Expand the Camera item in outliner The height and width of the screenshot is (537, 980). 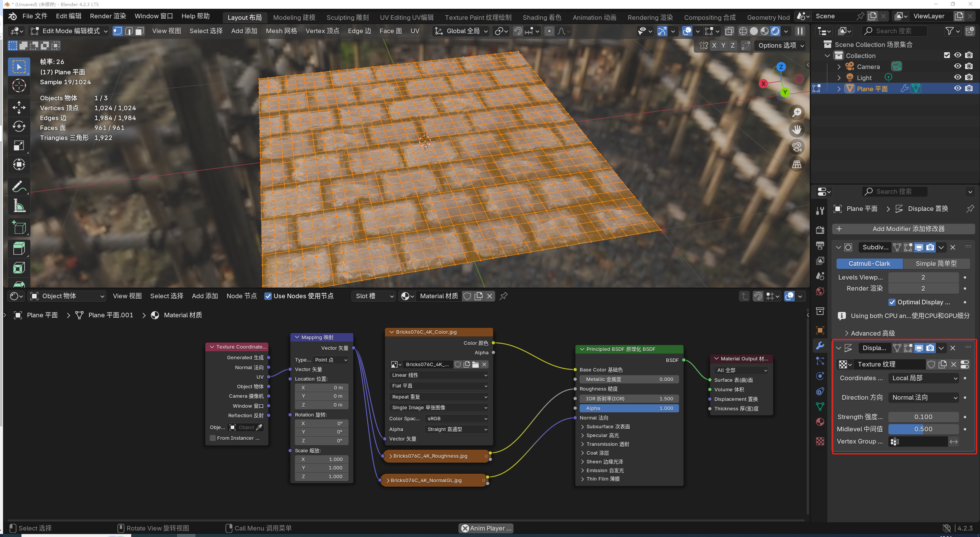point(839,67)
